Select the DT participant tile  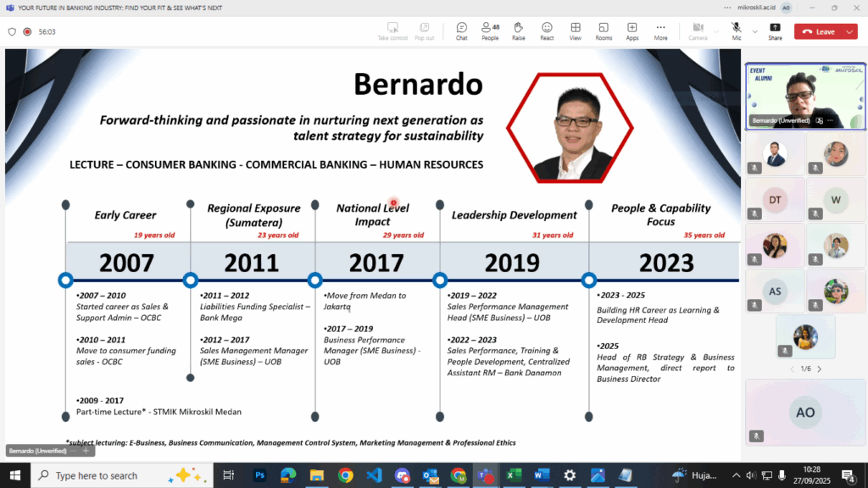[775, 201]
